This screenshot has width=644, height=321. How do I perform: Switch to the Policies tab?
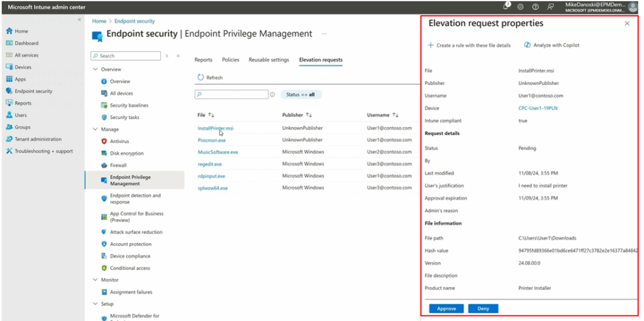(230, 60)
